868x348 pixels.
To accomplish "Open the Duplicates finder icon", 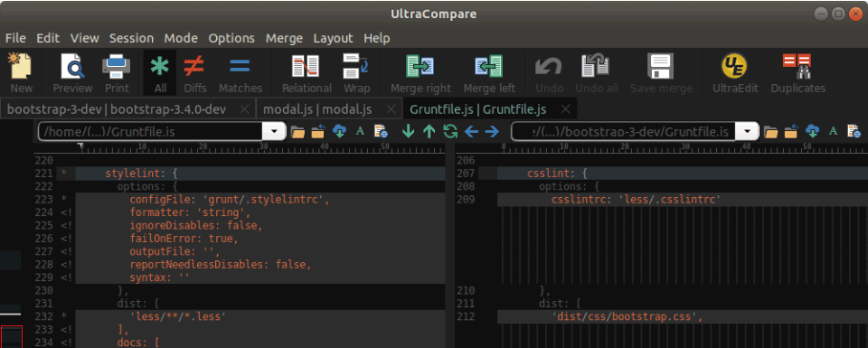I will coord(797,72).
